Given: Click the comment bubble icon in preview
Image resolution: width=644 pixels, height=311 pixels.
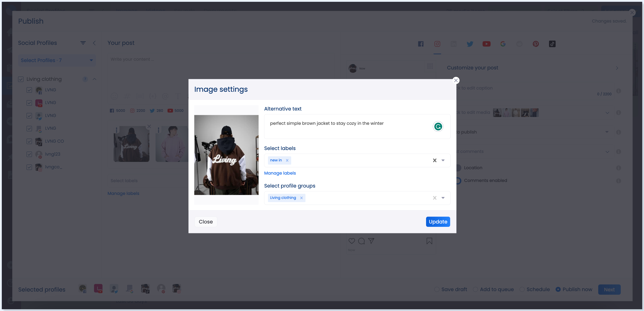Looking at the screenshot, I should [x=362, y=241].
